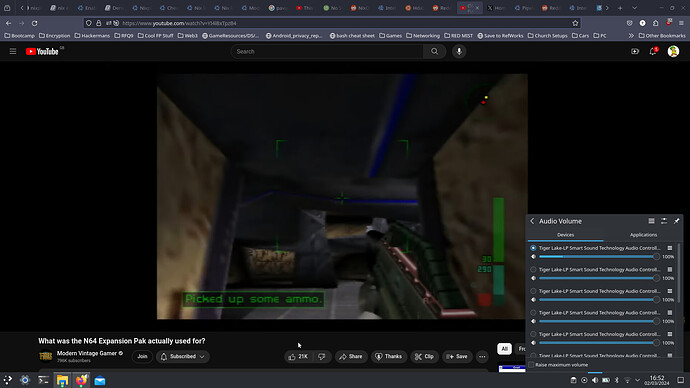
Task: Bookmark this page with star icon
Action: pyautogui.click(x=575, y=23)
